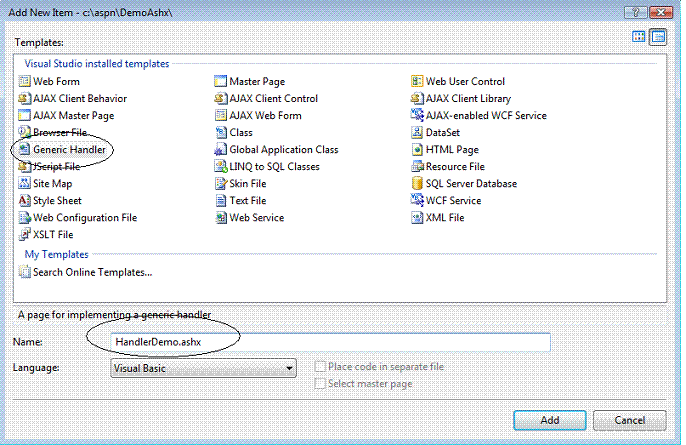686x445 pixels.
Task: Choose the Generic Handler template icon
Action: coord(24,150)
